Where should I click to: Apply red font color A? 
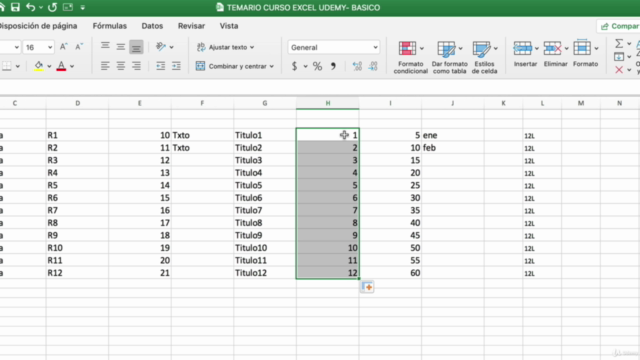61,66
